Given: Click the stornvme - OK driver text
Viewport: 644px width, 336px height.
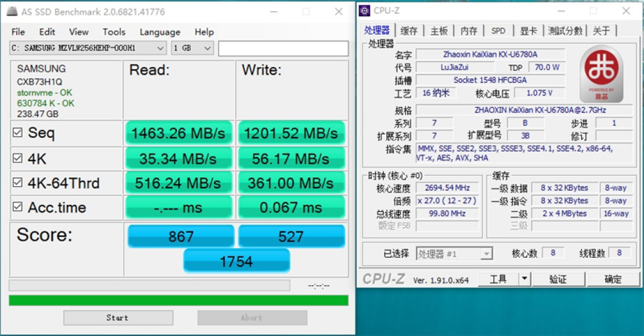Looking at the screenshot, I should (44, 93).
